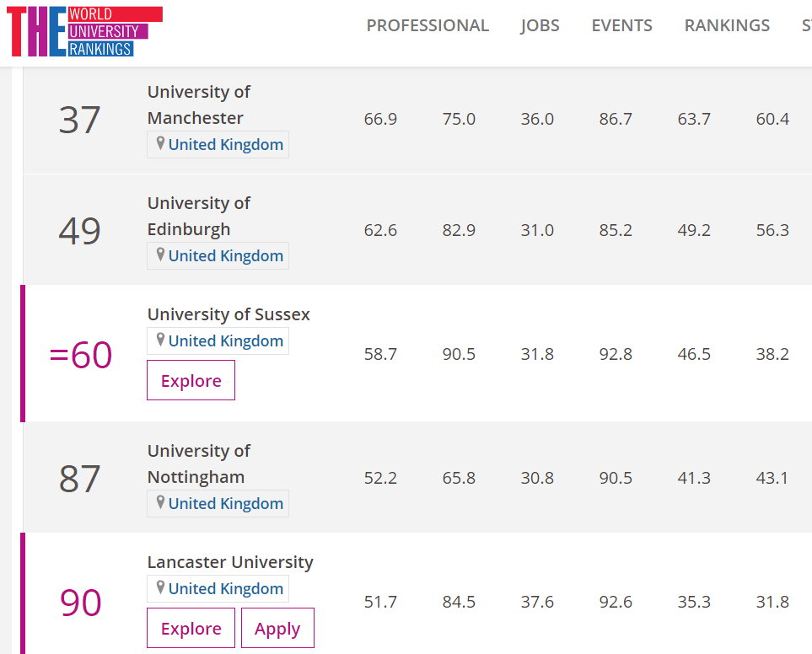Open the University of Nottingham profile link
Image resolution: width=812 pixels, height=654 pixels.
tap(198, 464)
